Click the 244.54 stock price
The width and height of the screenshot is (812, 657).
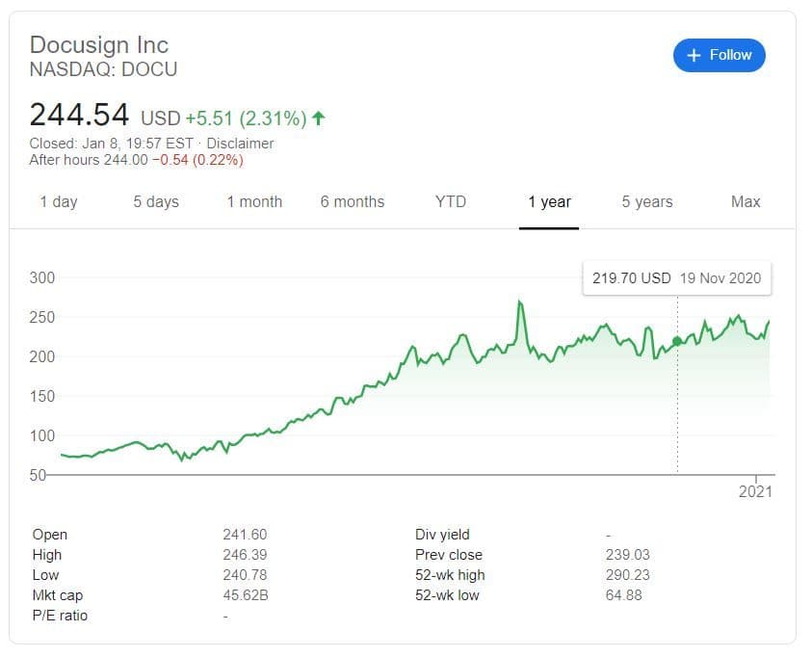[79, 115]
